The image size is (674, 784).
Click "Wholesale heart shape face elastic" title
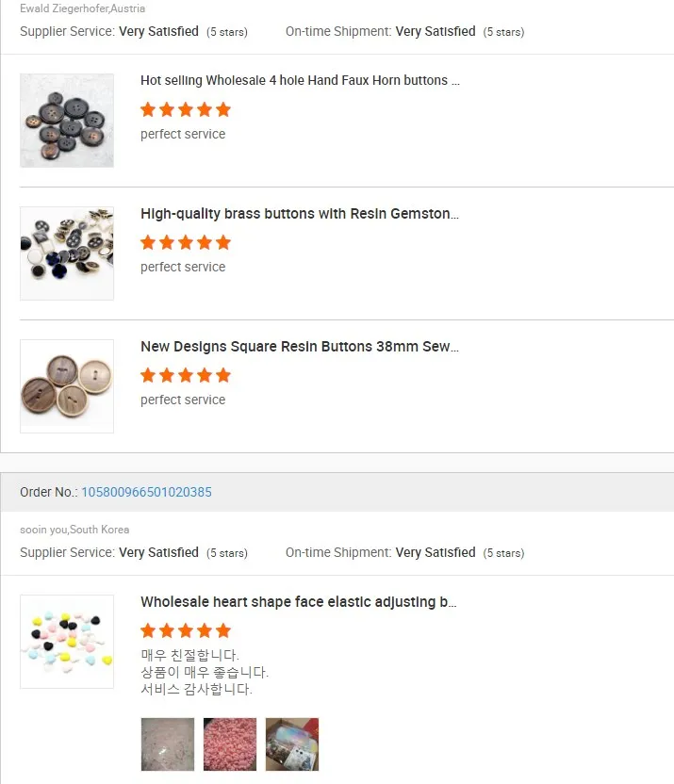(x=299, y=602)
